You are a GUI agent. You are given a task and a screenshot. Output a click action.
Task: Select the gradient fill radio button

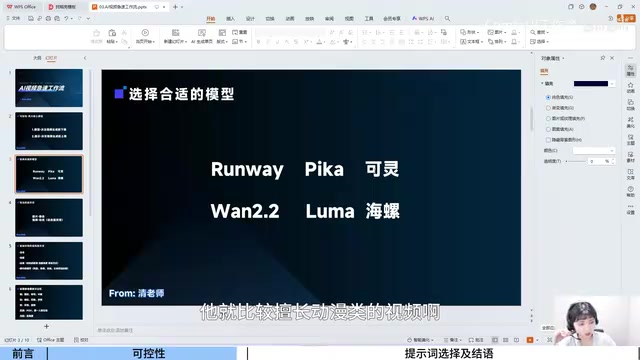pyautogui.click(x=548, y=108)
